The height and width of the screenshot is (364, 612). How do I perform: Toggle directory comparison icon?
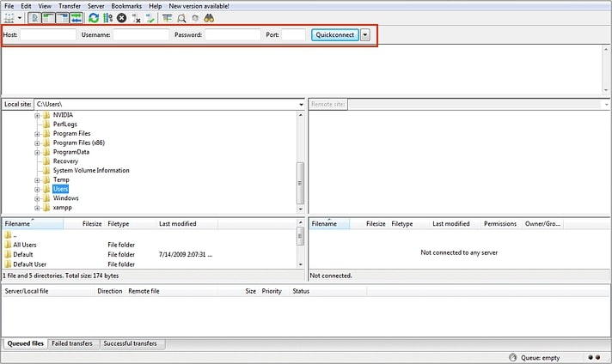[181, 18]
